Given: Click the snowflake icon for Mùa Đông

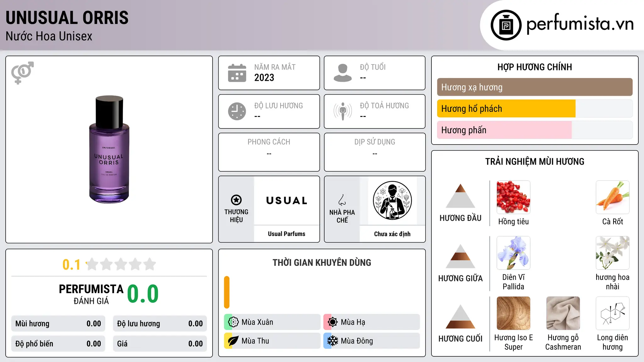Looking at the screenshot, I should [x=333, y=341].
